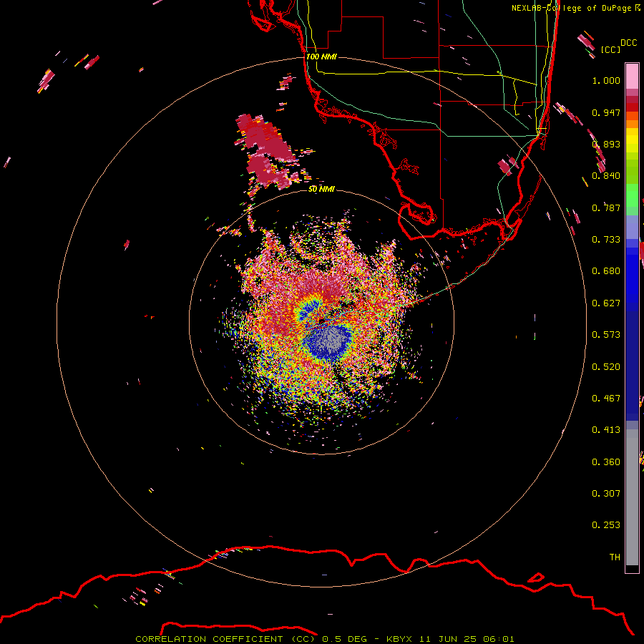Click the 50 NMI range ring label
Viewport: 644px width, 644px height.
tap(321, 189)
